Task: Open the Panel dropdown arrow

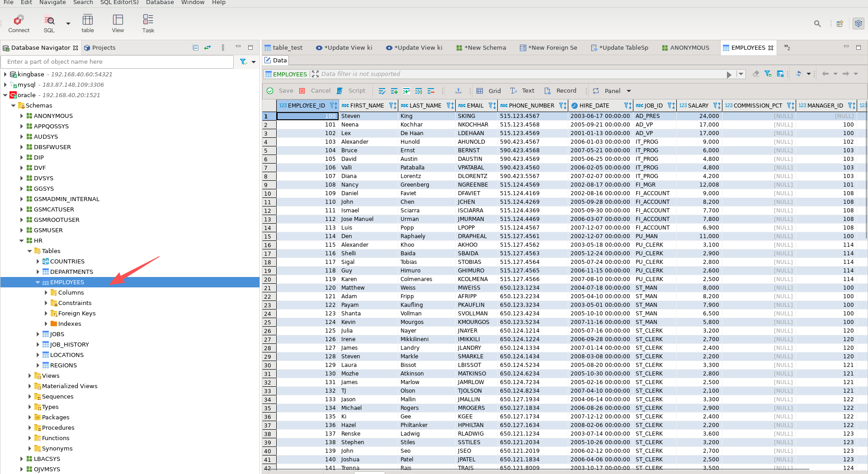Action: tap(629, 91)
